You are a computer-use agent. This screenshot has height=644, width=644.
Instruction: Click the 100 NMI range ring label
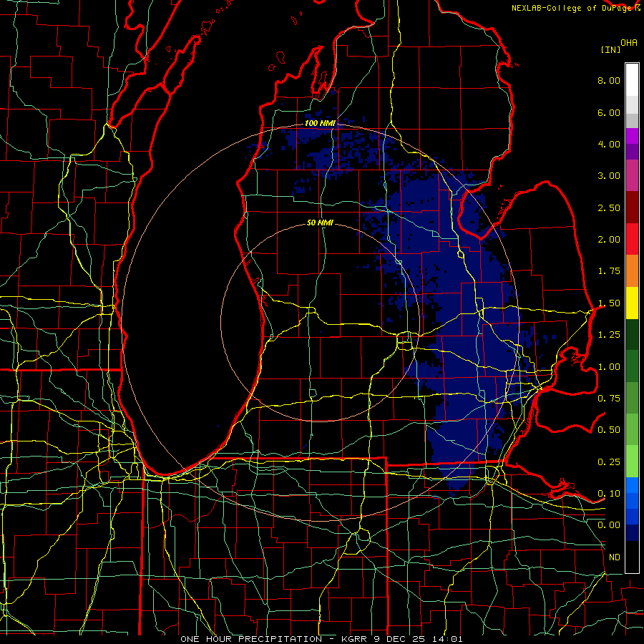(x=320, y=123)
